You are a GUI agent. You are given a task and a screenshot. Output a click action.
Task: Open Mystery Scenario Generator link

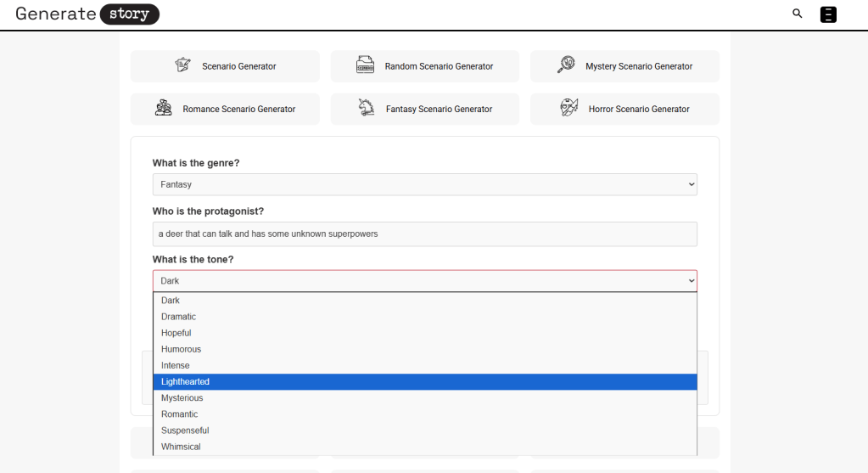(638, 66)
